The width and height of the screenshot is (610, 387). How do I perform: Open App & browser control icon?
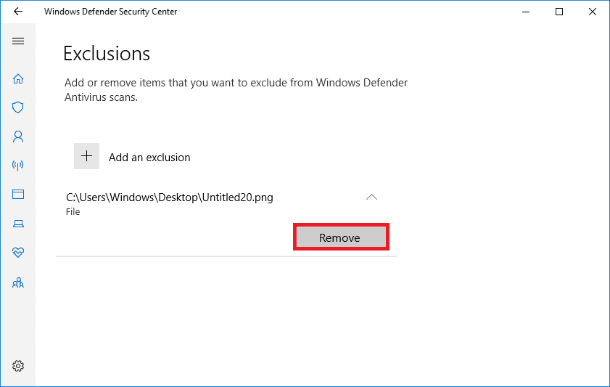pos(18,194)
